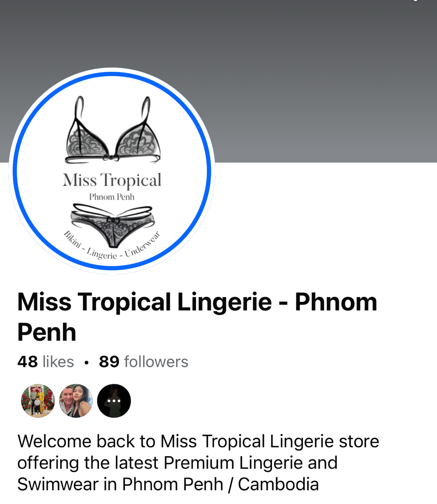Click the word Penh in the title
The width and height of the screenshot is (437, 504).
[47, 332]
